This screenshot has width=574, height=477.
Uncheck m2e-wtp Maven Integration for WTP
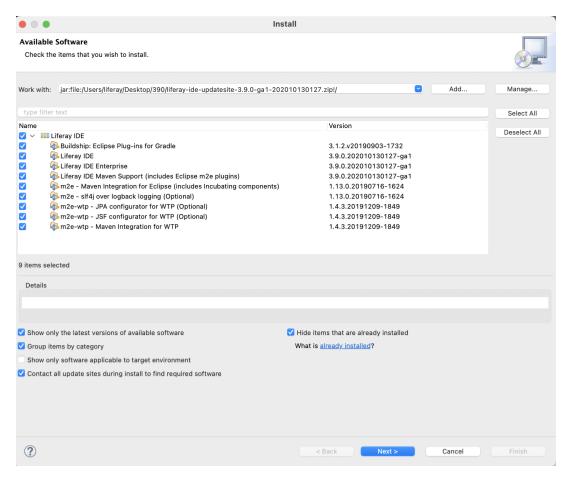tap(22, 227)
